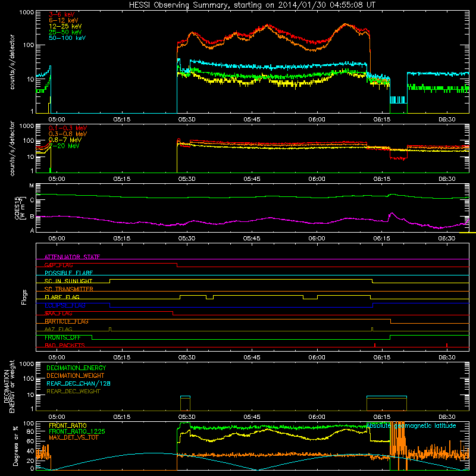This screenshot has width=476, height=476.
Task: Click the SAA_FLAG label
Action: point(58,314)
